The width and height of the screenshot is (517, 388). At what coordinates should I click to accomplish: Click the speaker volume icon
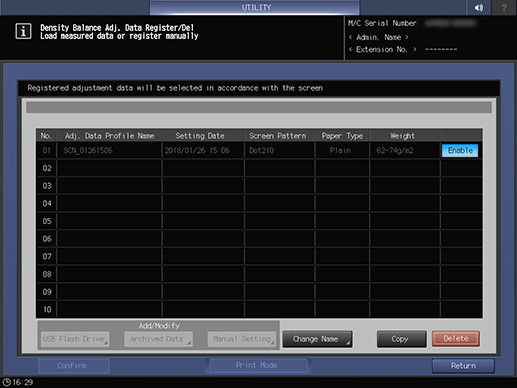479,7
